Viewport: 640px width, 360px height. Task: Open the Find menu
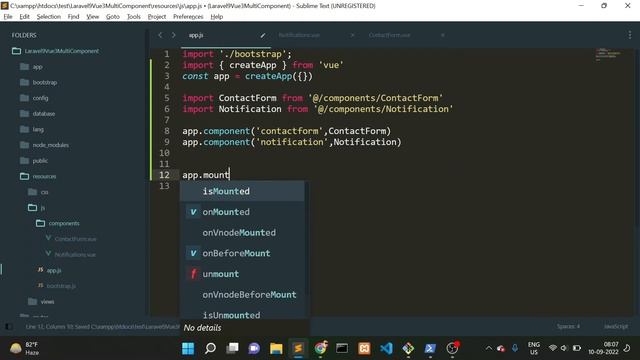(73, 17)
